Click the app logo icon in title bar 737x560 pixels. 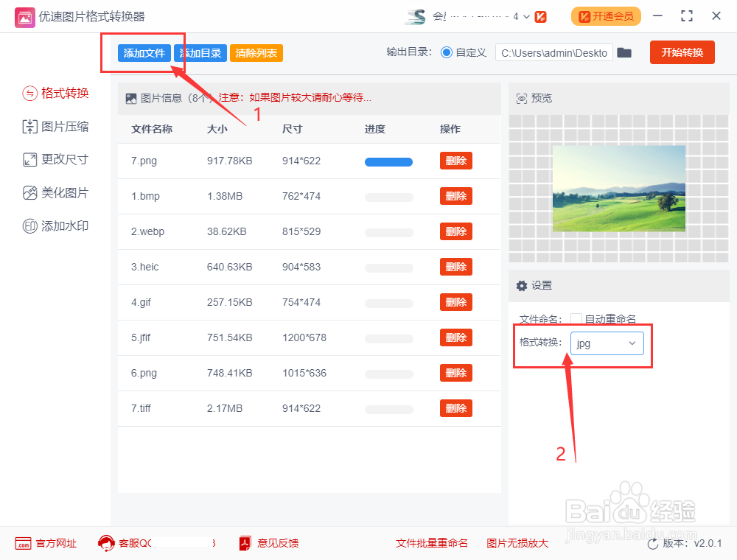coord(24,18)
